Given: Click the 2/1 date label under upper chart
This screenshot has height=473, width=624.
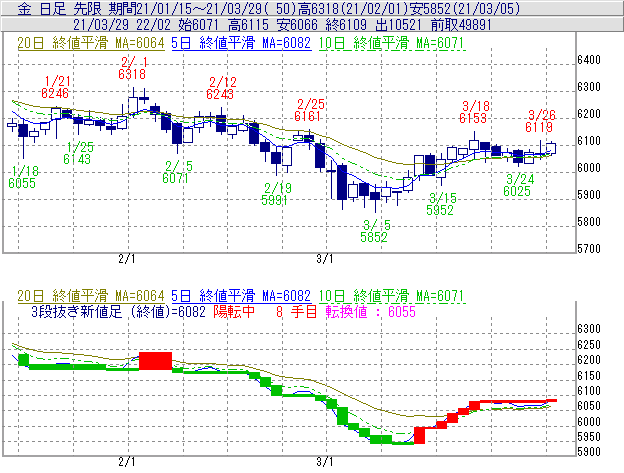Looking at the screenshot, I should point(127,259).
